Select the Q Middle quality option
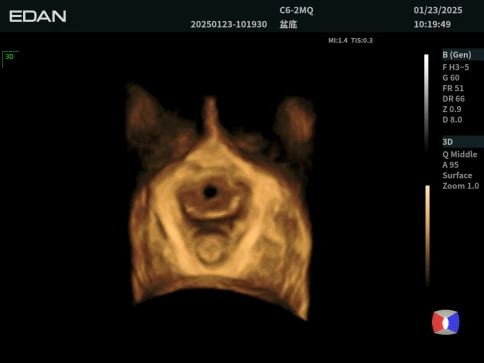 coord(460,154)
